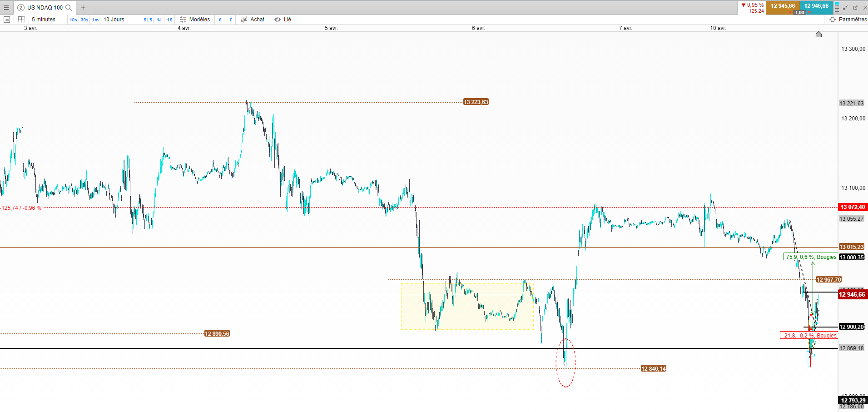Shrink the chart window with the collapse arrows icon
The height and width of the screenshot is (412, 868).
[x=845, y=8]
